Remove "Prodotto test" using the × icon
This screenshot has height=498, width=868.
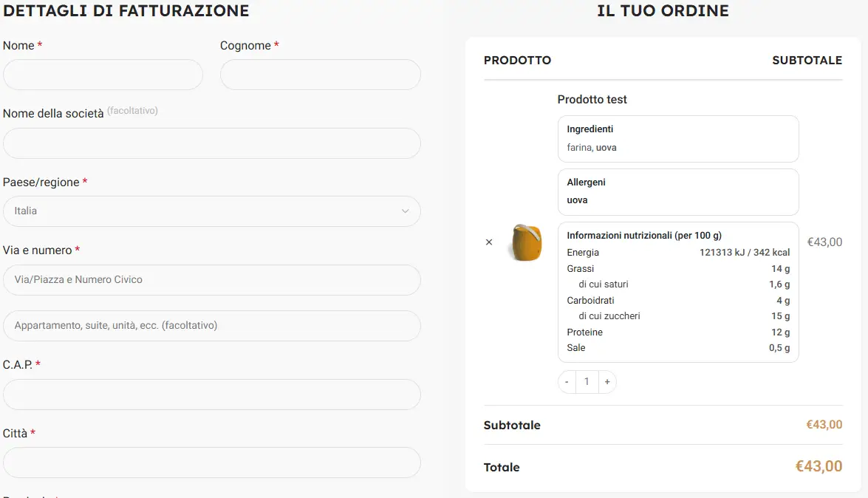488,242
